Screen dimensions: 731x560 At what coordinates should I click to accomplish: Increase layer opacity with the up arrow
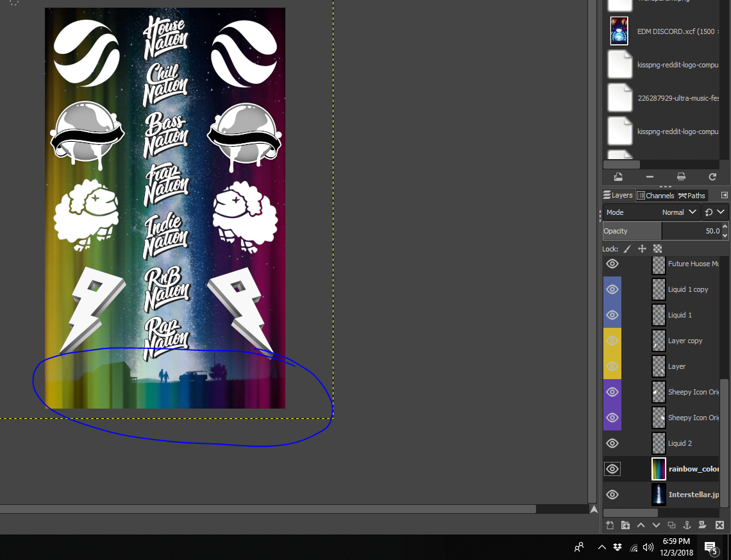[725, 226]
